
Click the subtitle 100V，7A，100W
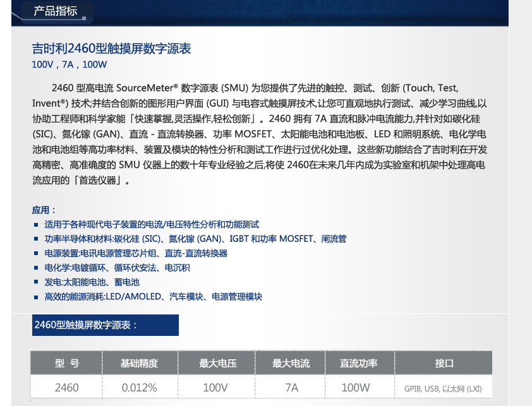70,64
